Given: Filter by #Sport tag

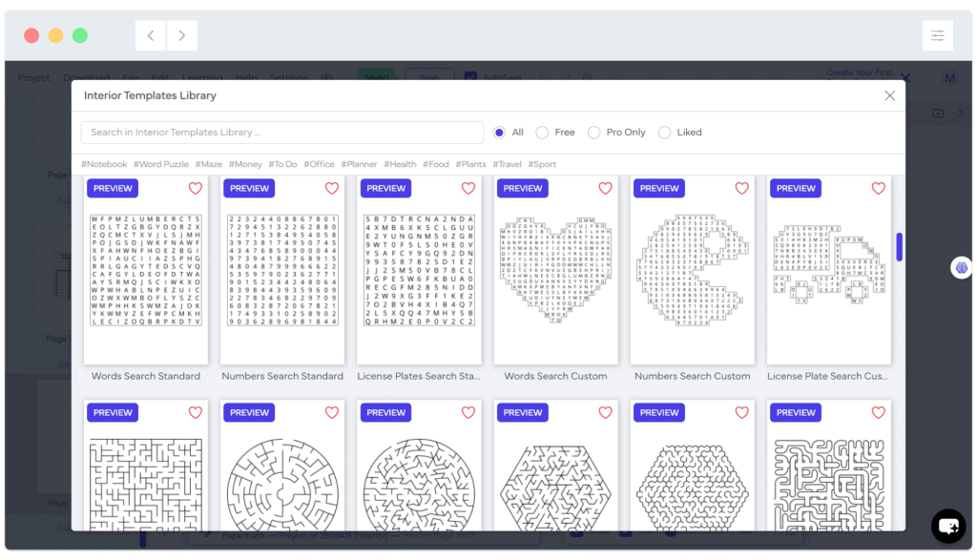Looking at the screenshot, I should point(542,164).
